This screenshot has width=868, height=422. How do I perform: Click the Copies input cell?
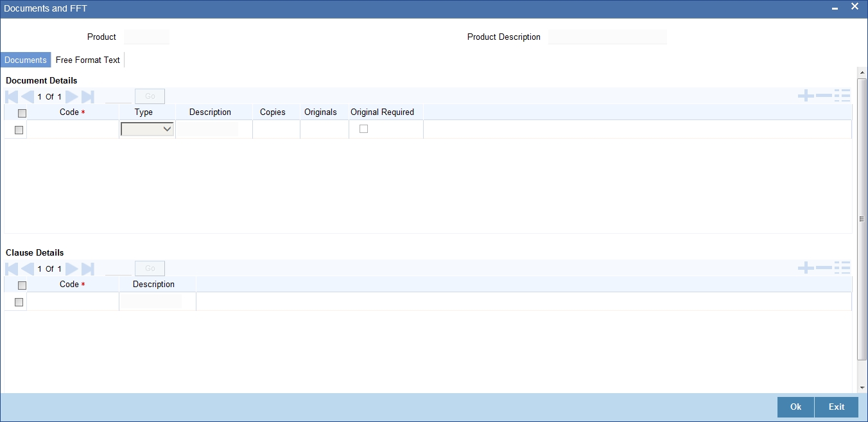click(276, 129)
